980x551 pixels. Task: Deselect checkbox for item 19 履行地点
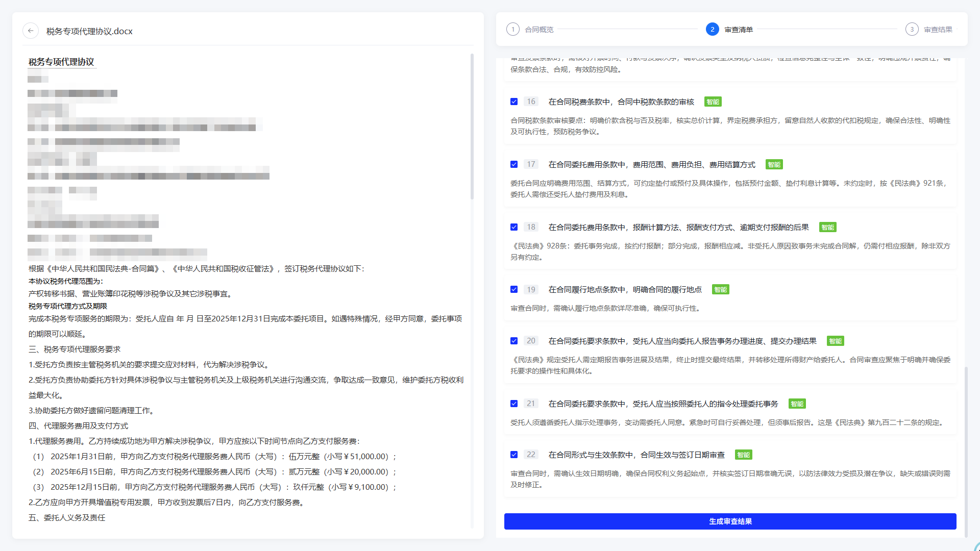pyautogui.click(x=514, y=290)
